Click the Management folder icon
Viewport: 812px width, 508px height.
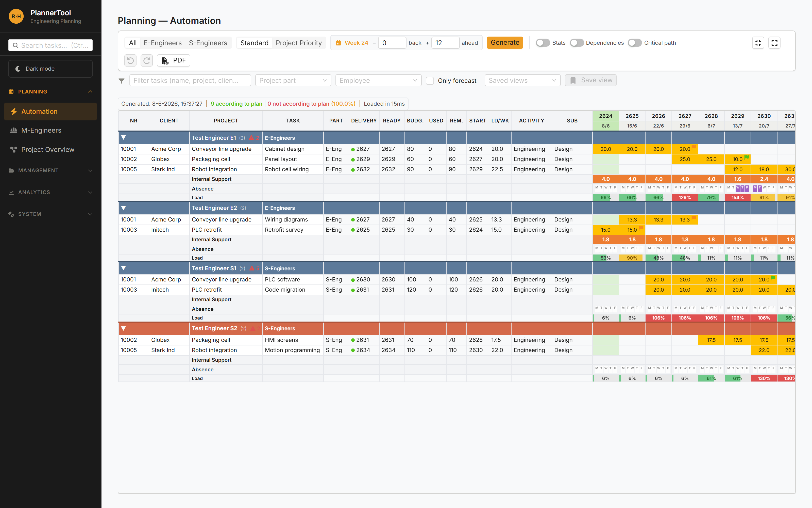pyautogui.click(x=11, y=170)
